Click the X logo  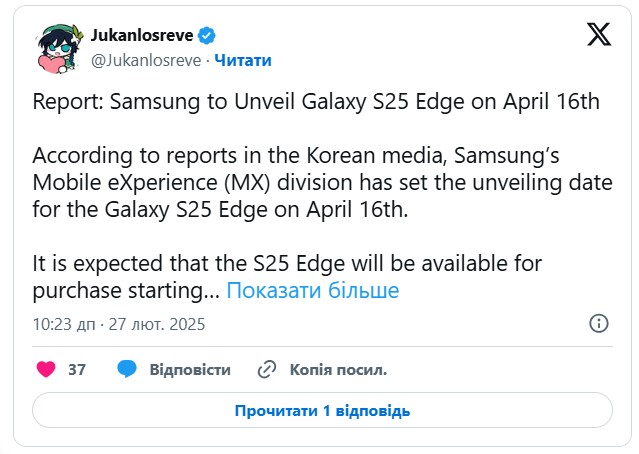[x=597, y=38]
